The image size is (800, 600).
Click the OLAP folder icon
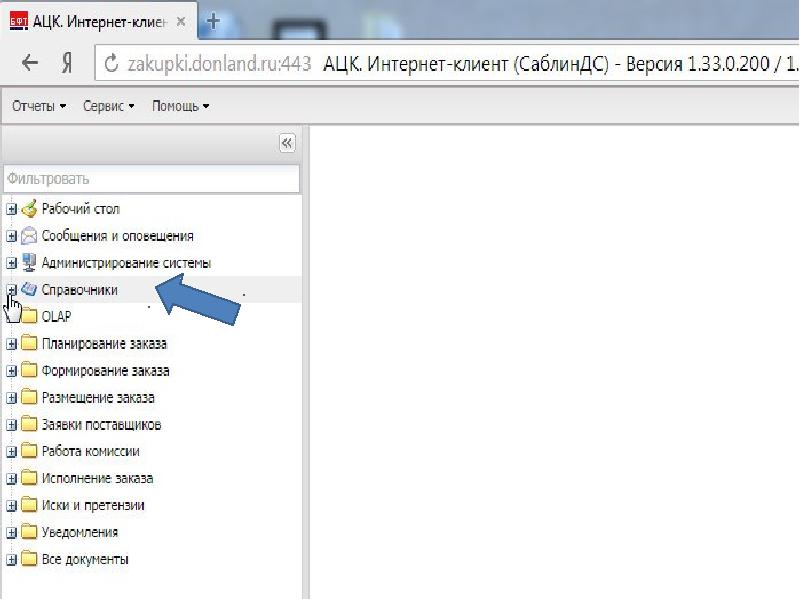[30, 316]
